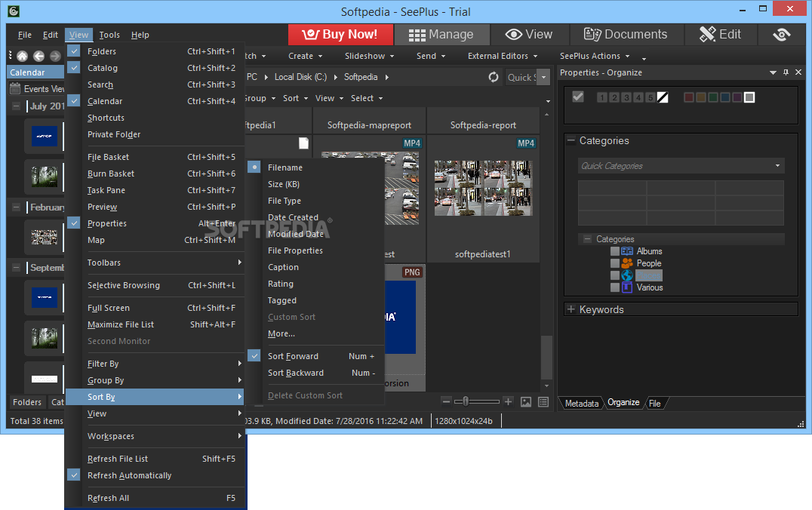Click the Various category icon
Screen dimensions: 812x510
(x=627, y=287)
